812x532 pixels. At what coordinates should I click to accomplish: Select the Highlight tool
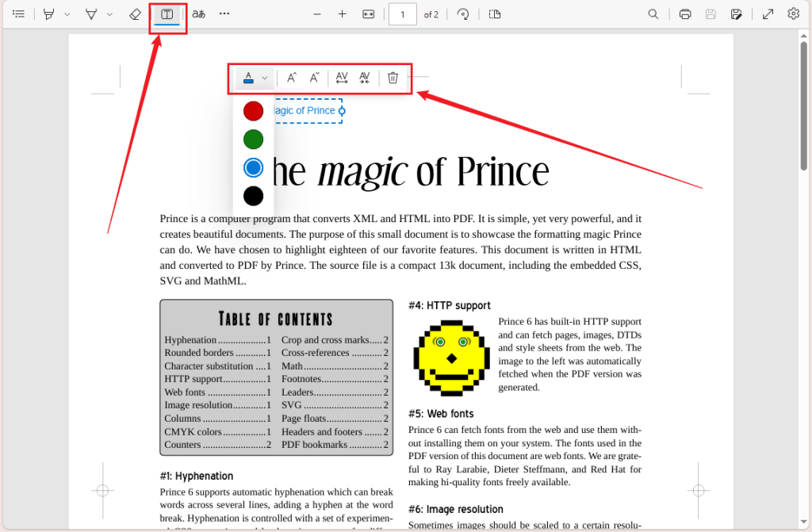click(x=48, y=14)
